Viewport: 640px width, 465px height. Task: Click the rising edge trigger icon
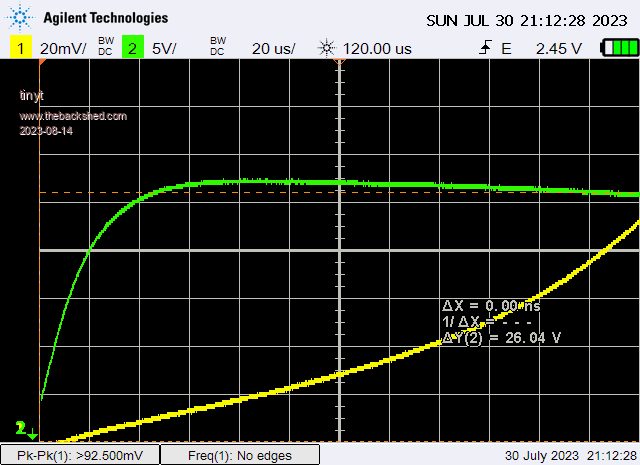tap(486, 48)
